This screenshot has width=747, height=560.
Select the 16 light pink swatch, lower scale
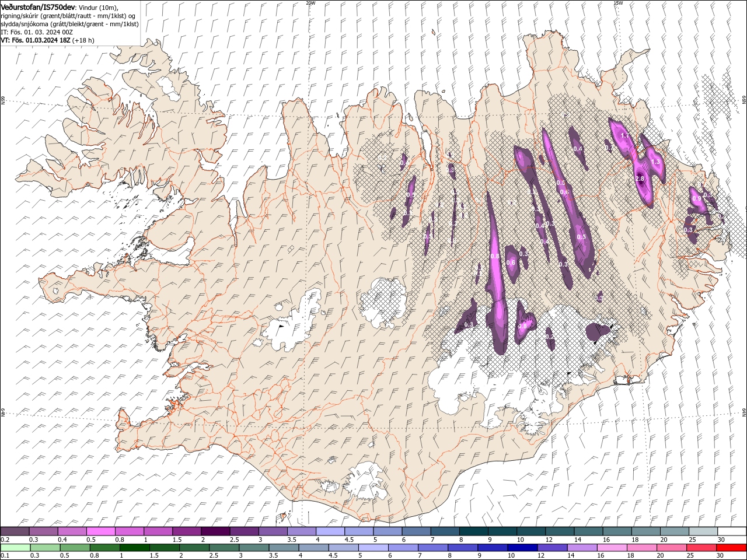[x=612, y=548]
